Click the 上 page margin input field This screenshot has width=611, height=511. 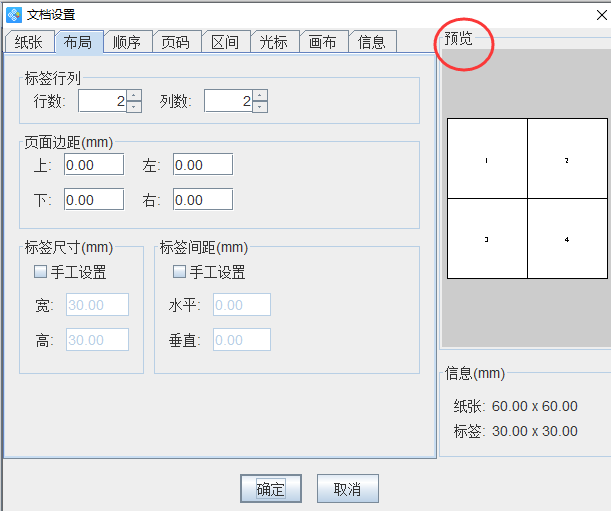click(94, 165)
